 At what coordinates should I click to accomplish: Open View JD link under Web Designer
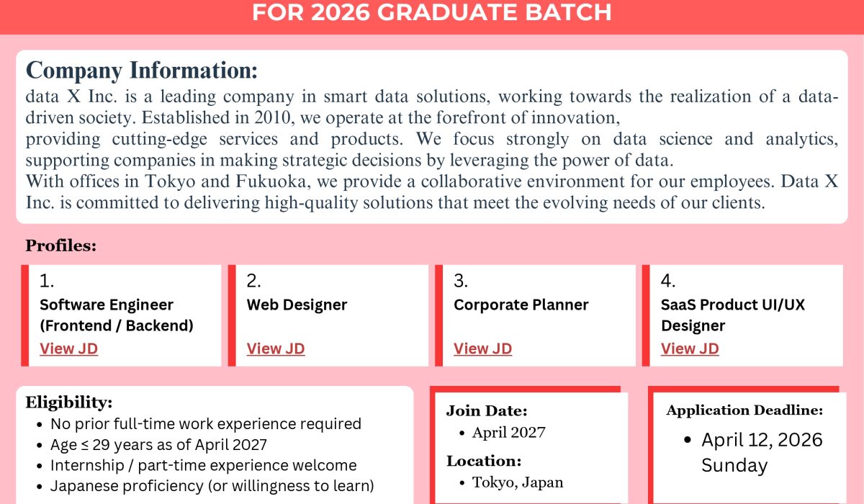tap(276, 348)
